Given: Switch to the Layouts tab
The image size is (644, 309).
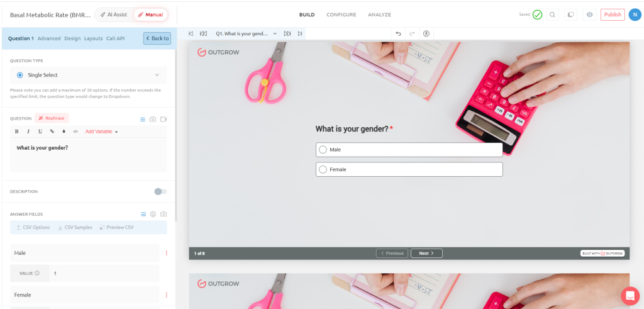Looking at the screenshot, I should click(x=93, y=38).
